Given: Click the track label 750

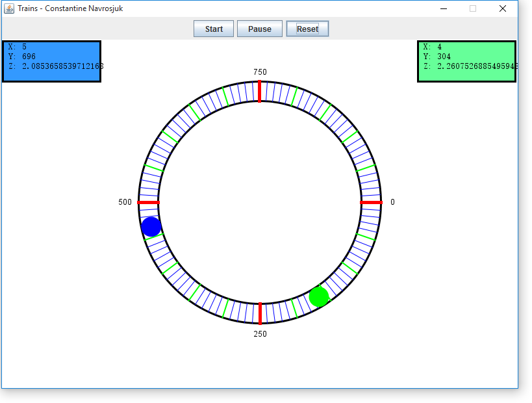Looking at the screenshot, I should pyautogui.click(x=260, y=72).
